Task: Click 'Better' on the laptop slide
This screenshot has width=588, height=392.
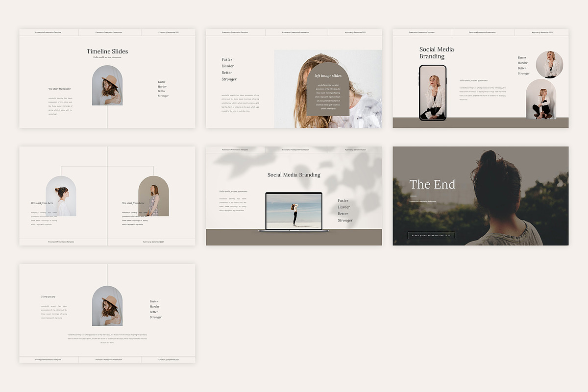Action: tap(343, 214)
